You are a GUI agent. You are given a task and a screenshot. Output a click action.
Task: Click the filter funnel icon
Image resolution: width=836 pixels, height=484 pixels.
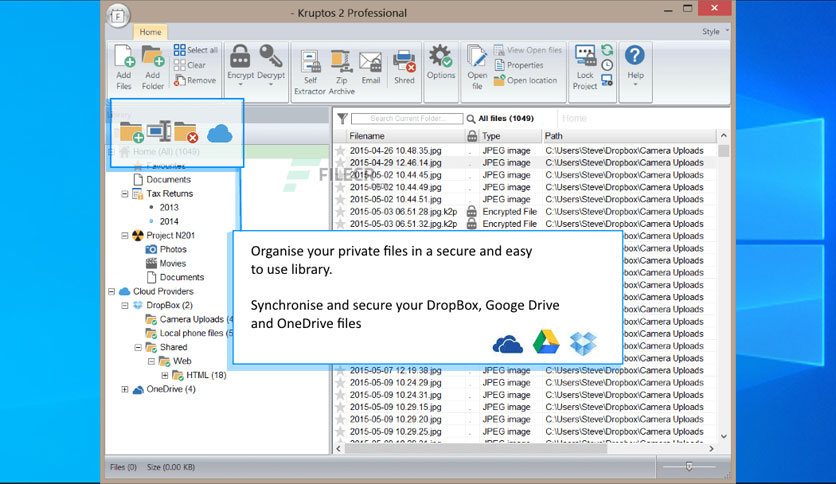(342, 118)
